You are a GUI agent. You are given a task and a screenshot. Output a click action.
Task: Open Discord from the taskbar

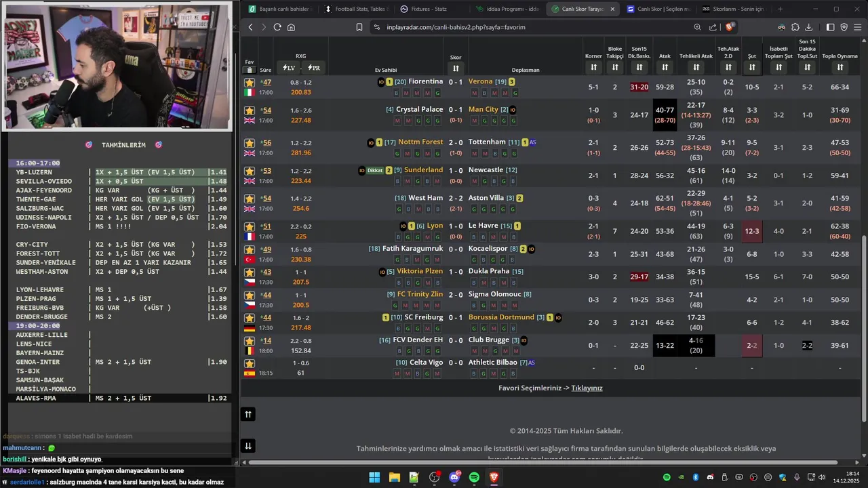[454, 477]
